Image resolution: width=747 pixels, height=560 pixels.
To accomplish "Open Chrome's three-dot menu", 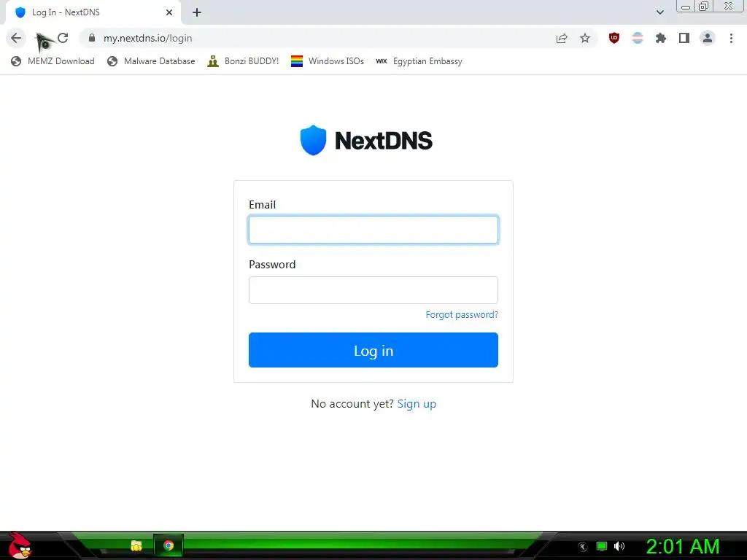I will tap(731, 38).
